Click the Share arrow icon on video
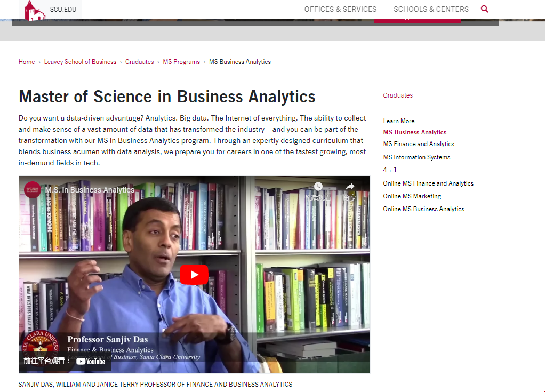This screenshot has width=545, height=392. (350, 187)
